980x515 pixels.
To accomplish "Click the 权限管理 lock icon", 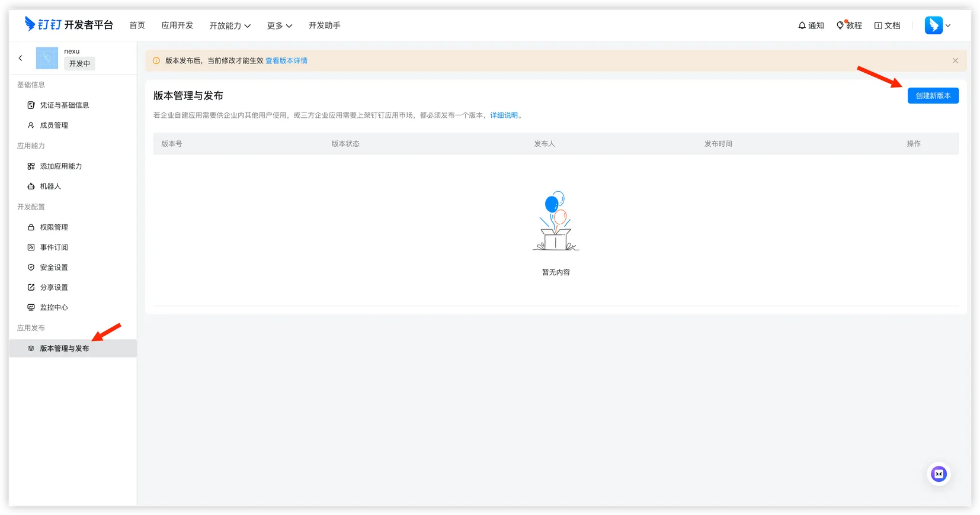I will [31, 227].
